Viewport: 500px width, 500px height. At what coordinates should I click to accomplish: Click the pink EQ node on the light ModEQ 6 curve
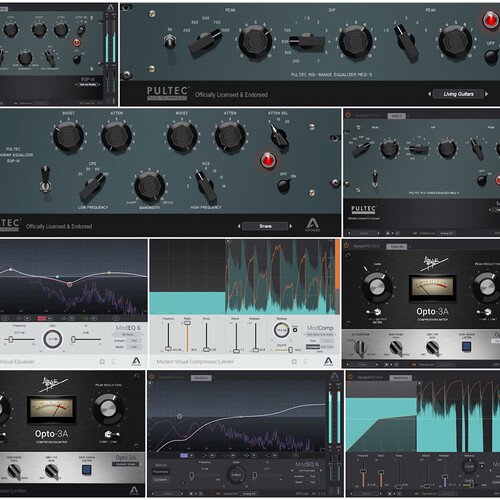(x=70, y=284)
